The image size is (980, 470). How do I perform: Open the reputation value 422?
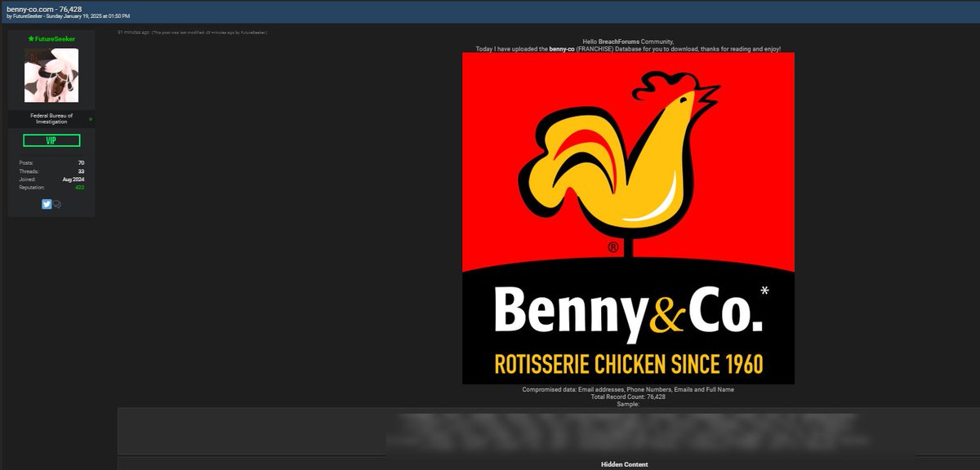80,188
